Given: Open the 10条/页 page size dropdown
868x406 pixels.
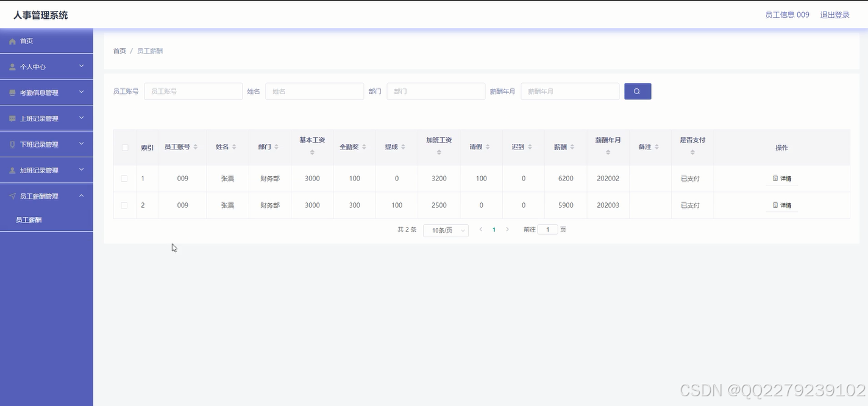Looking at the screenshot, I should pos(446,230).
